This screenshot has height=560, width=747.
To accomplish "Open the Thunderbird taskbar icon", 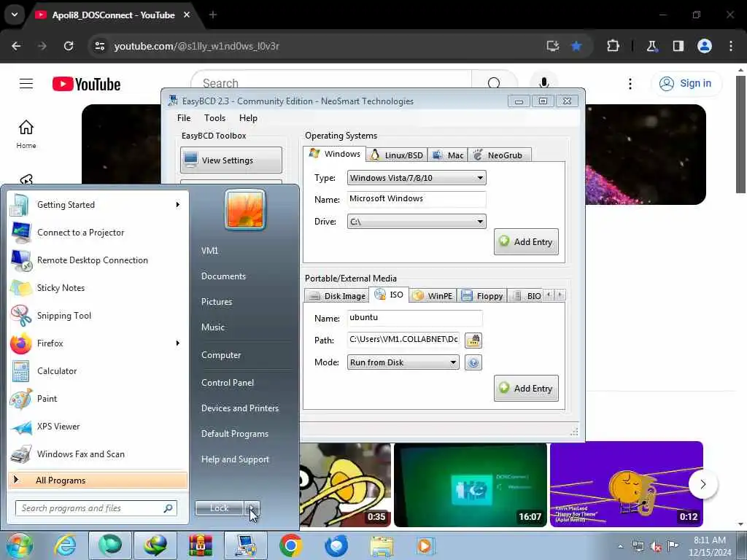I will click(336, 545).
